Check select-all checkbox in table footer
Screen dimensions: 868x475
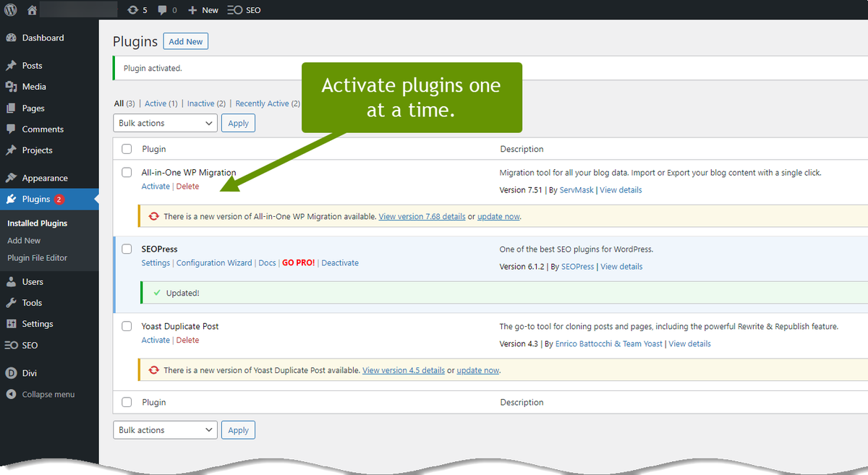127,402
